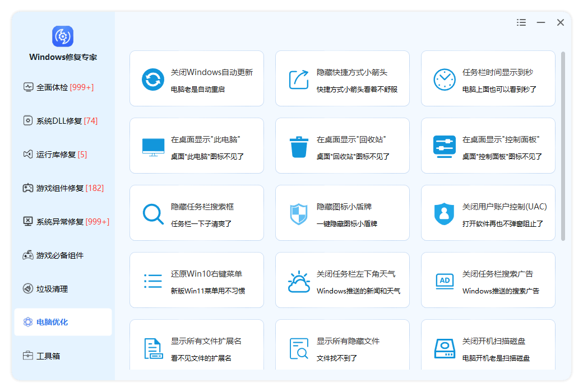Minimize the Windows修复专家 window
583x392 pixels.
pos(541,22)
